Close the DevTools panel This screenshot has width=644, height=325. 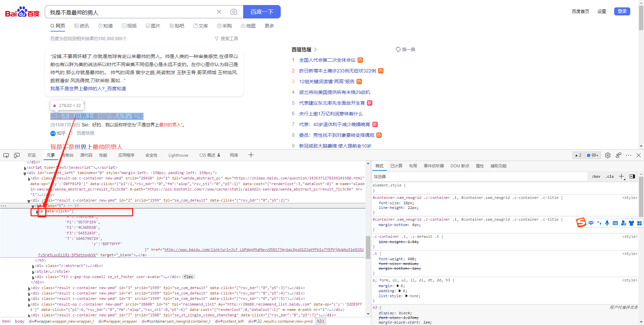pos(639,155)
